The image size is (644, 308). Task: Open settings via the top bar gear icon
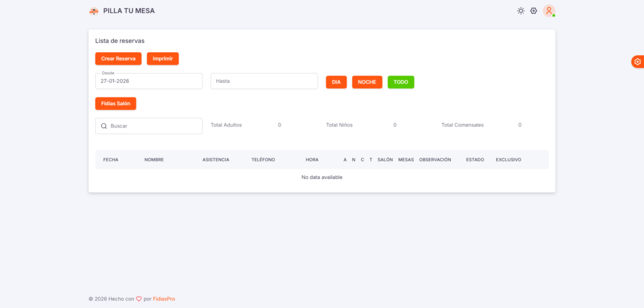(x=533, y=11)
